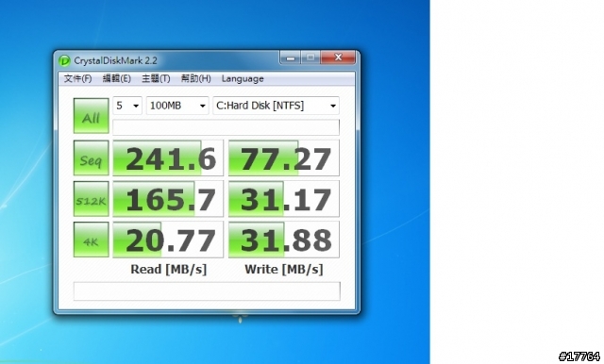604x364 pixels.
Task: Open the 主題(T) menu
Action: tap(156, 78)
